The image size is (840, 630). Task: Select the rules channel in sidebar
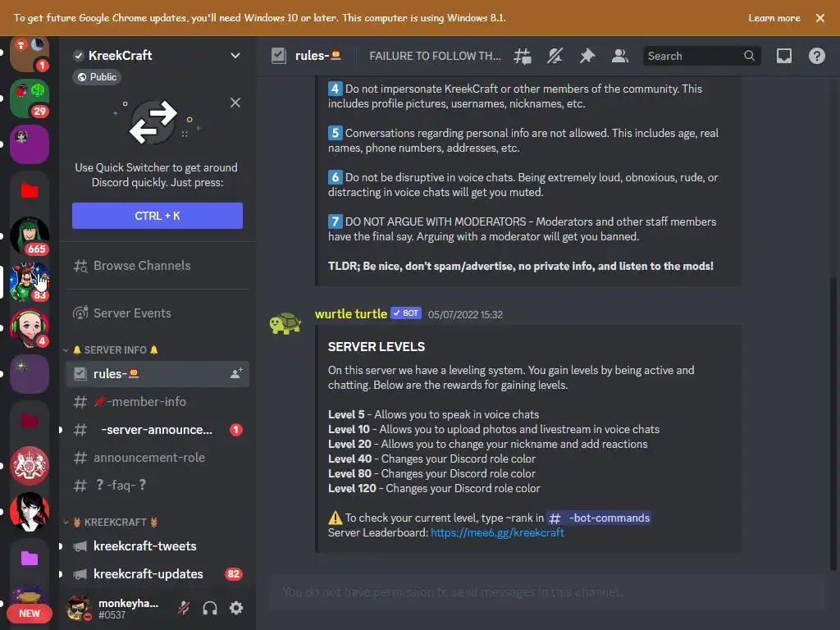(x=157, y=374)
